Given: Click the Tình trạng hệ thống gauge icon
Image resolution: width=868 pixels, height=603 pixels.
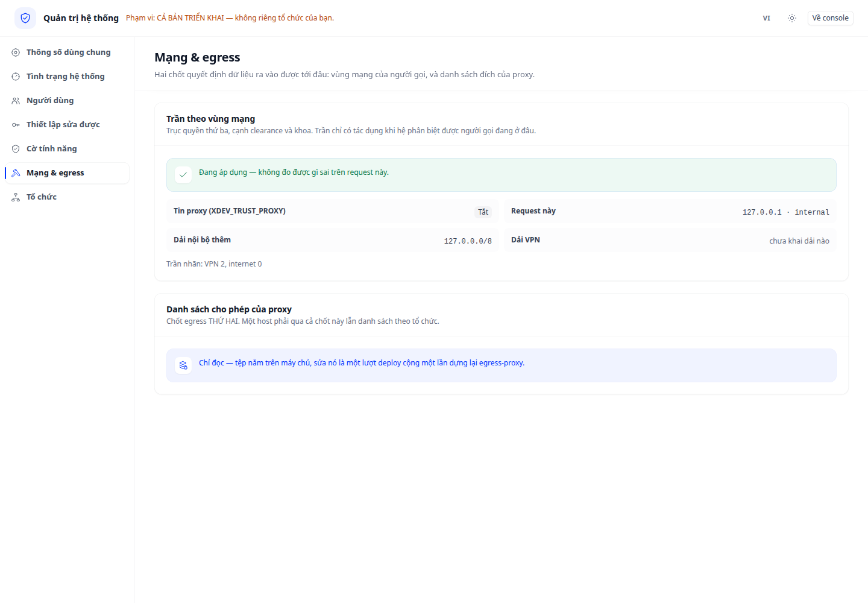Looking at the screenshot, I should pyautogui.click(x=16, y=77).
